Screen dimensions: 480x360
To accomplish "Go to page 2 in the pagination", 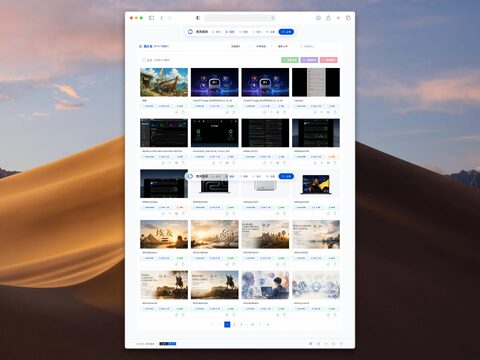I will pyautogui.click(x=235, y=324).
